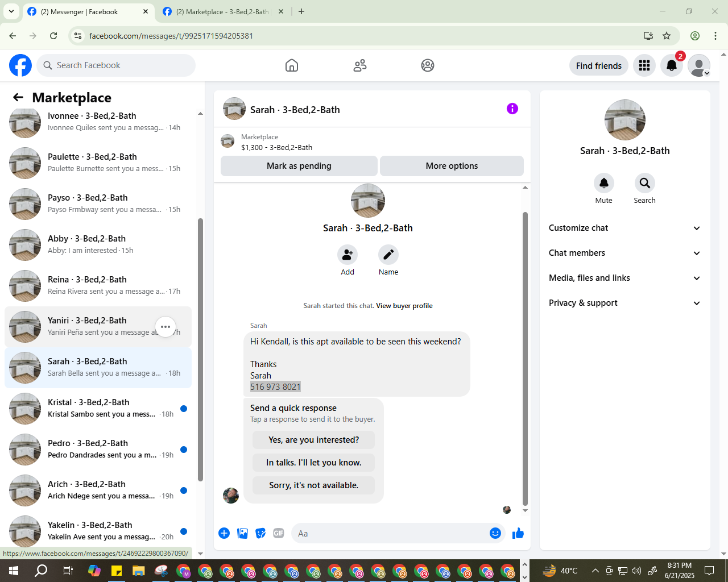This screenshot has width=728, height=582.
Task: Mute the Sarah conversation
Action: click(604, 183)
